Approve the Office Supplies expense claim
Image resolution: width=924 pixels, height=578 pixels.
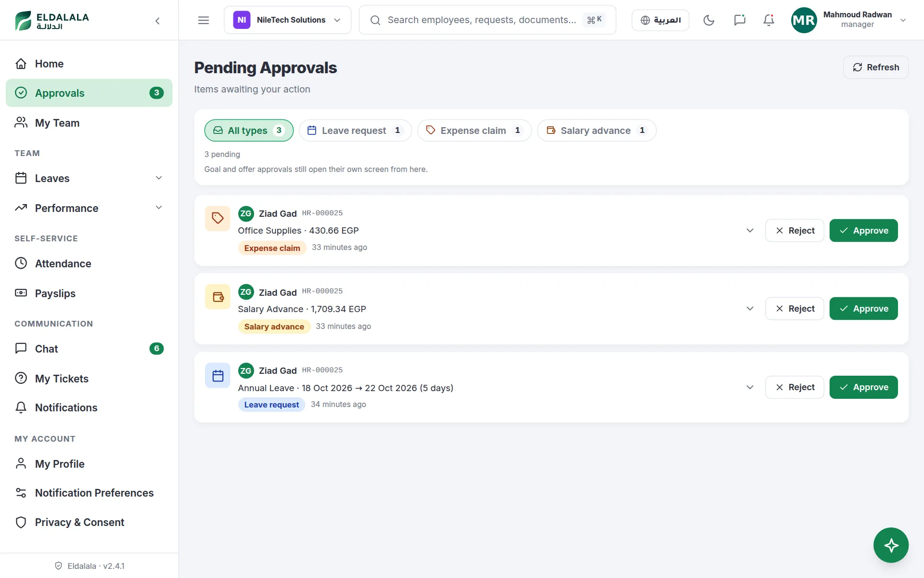point(863,230)
